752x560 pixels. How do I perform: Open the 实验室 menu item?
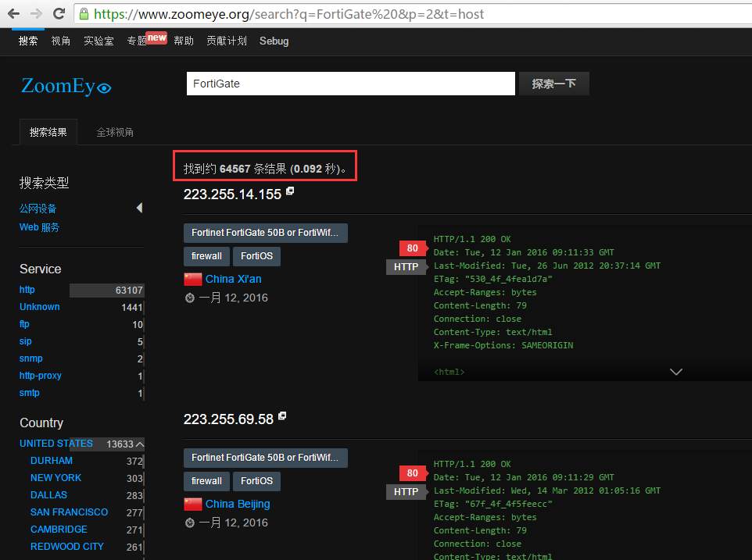[x=98, y=41]
